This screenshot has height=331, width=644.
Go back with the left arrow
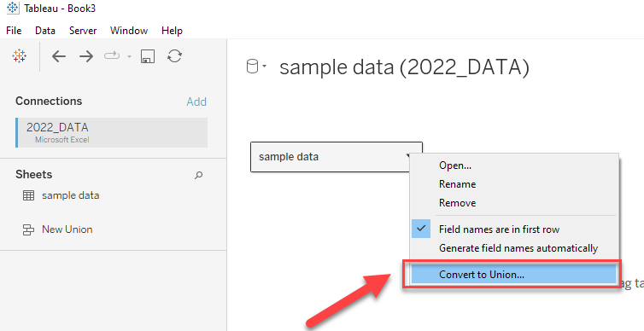[x=59, y=56]
